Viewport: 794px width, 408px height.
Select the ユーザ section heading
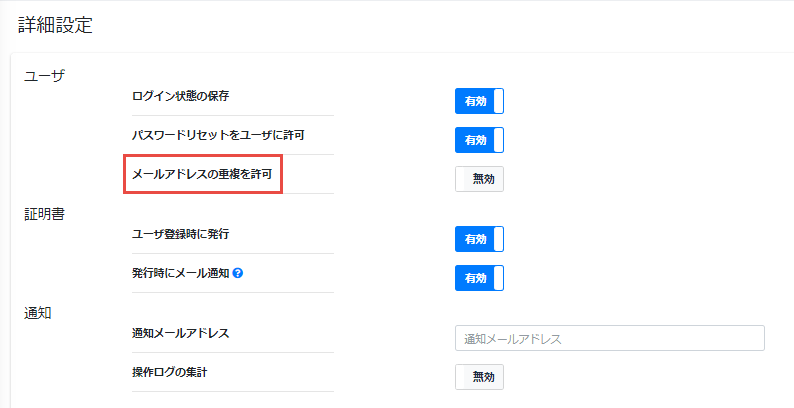[x=43, y=76]
